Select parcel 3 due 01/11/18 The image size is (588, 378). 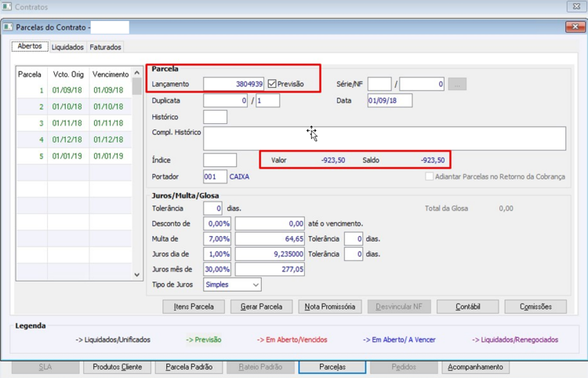coord(74,123)
